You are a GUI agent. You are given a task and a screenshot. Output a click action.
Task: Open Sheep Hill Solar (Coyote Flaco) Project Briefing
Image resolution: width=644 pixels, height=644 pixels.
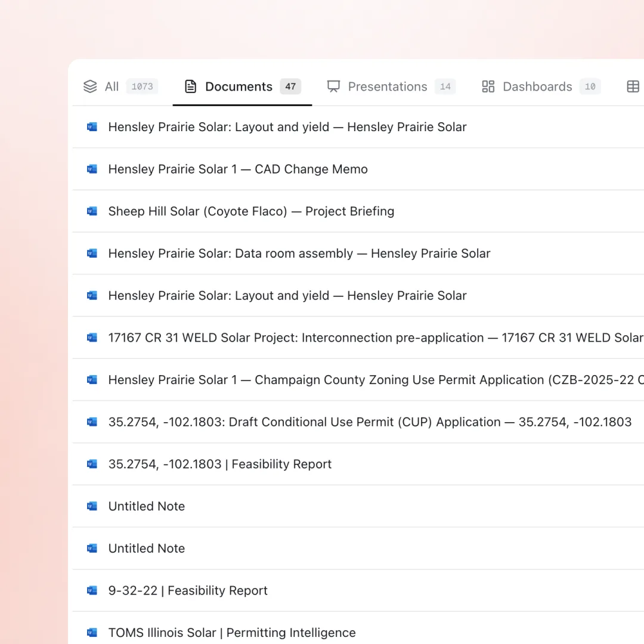pos(252,211)
